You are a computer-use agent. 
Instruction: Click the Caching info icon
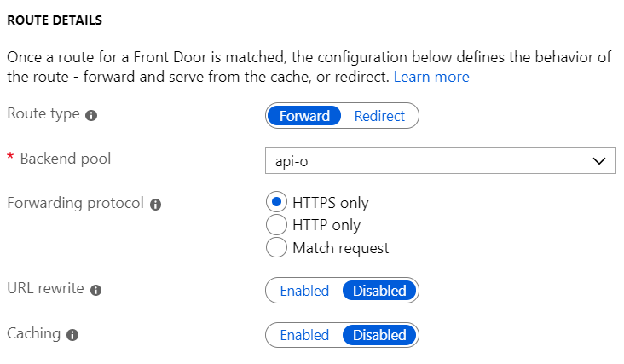[x=72, y=335]
